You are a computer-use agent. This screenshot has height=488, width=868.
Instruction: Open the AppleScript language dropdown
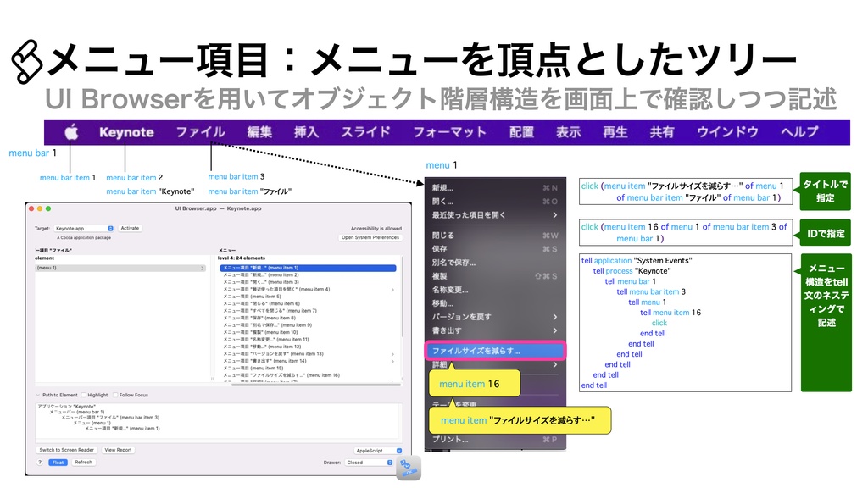377,450
